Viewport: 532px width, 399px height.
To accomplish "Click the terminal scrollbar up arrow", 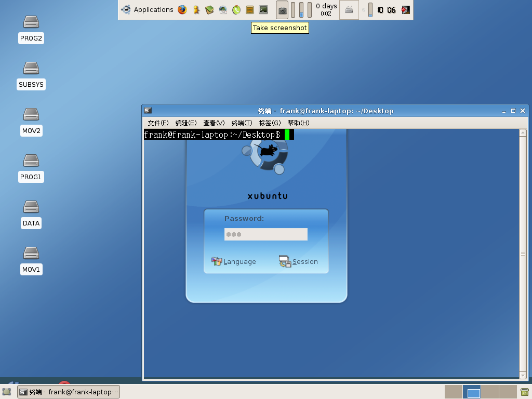I will tap(523, 132).
